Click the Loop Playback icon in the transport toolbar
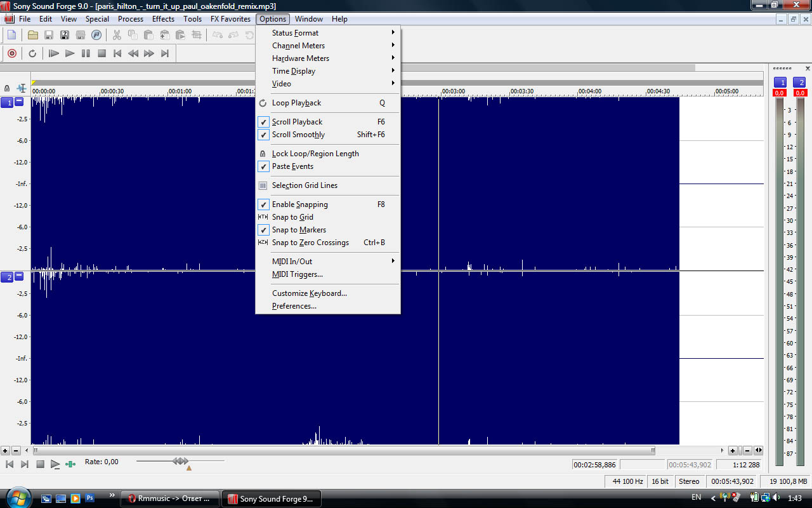The height and width of the screenshot is (508, 812). coord(32,53)
